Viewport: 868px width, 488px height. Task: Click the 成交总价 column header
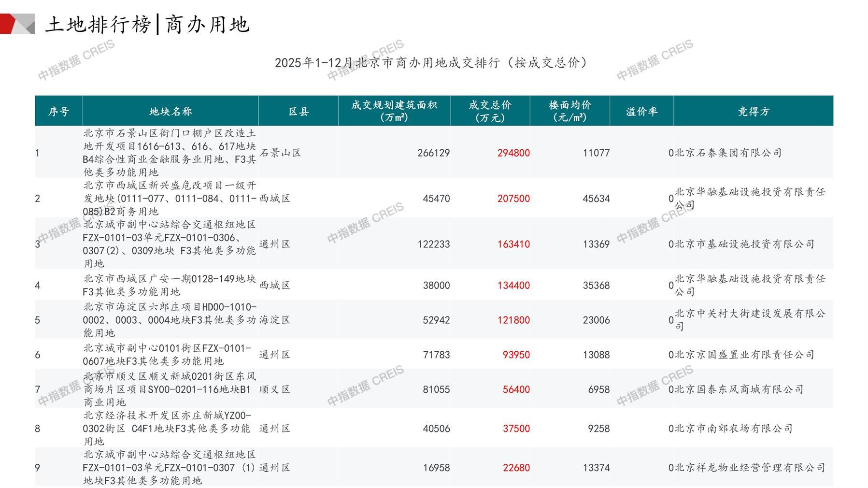tap(490, 111)
